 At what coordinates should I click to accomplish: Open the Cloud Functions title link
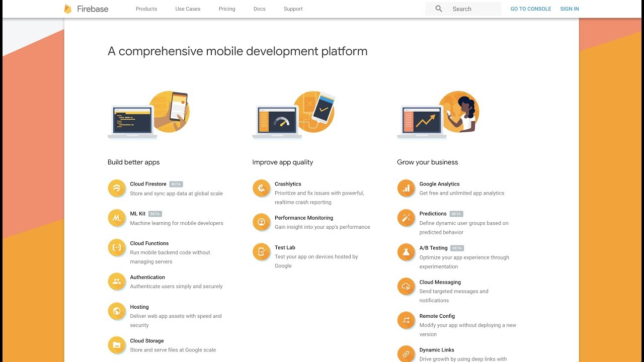(149, 243)
